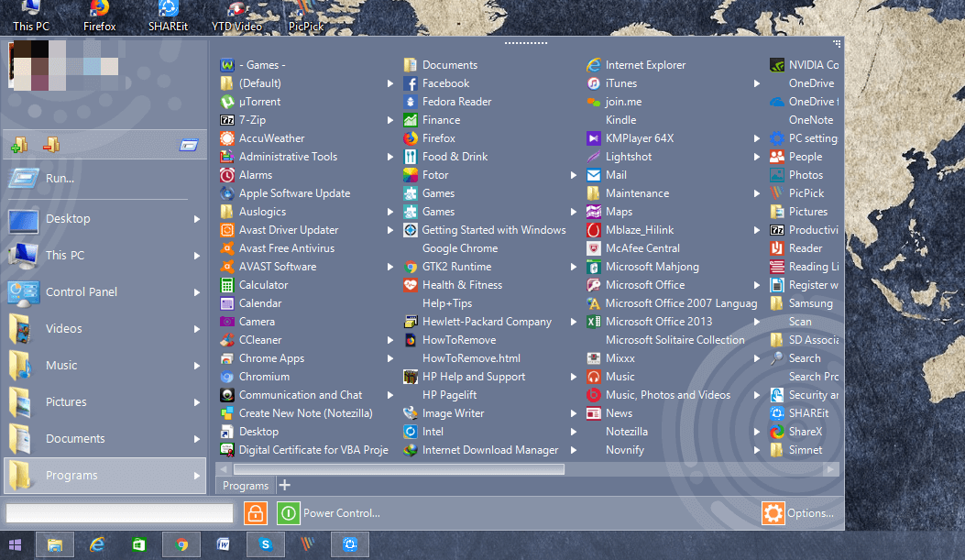Select This PC in the left sidebar

click(x=104, y=256)
